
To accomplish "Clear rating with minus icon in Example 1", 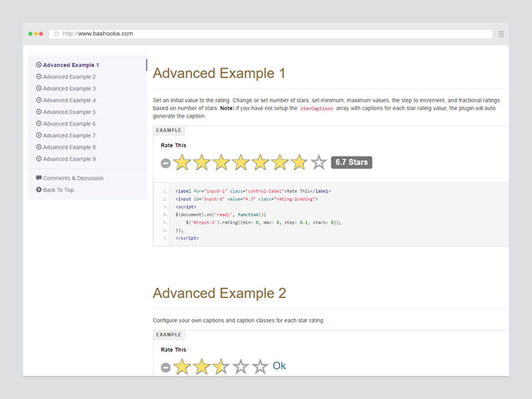I will pos(166,163).
